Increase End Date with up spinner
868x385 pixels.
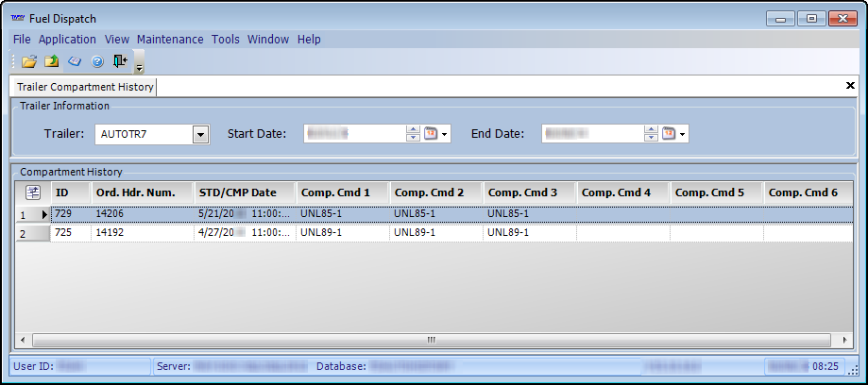(651, 130)
